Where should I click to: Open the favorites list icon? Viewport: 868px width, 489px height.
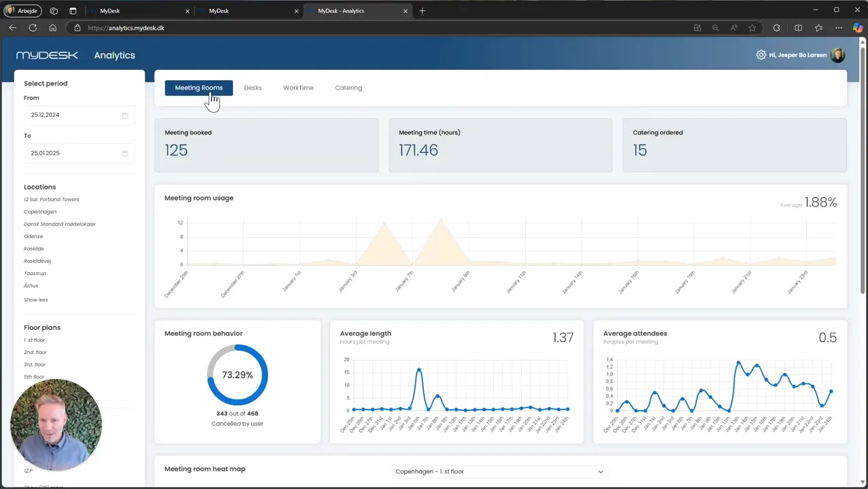click(x=818, y=28)
